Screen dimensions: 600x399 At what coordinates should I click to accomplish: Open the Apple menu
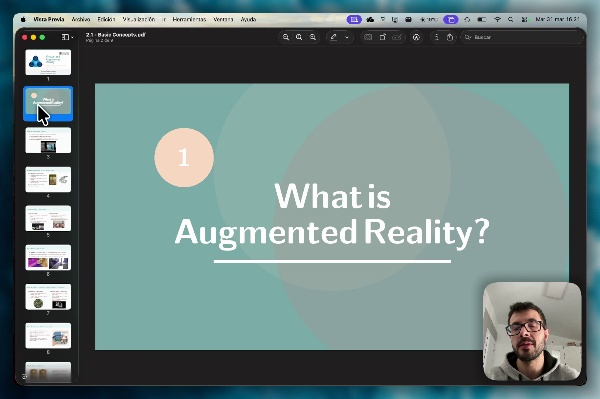[x=23, y=19]
